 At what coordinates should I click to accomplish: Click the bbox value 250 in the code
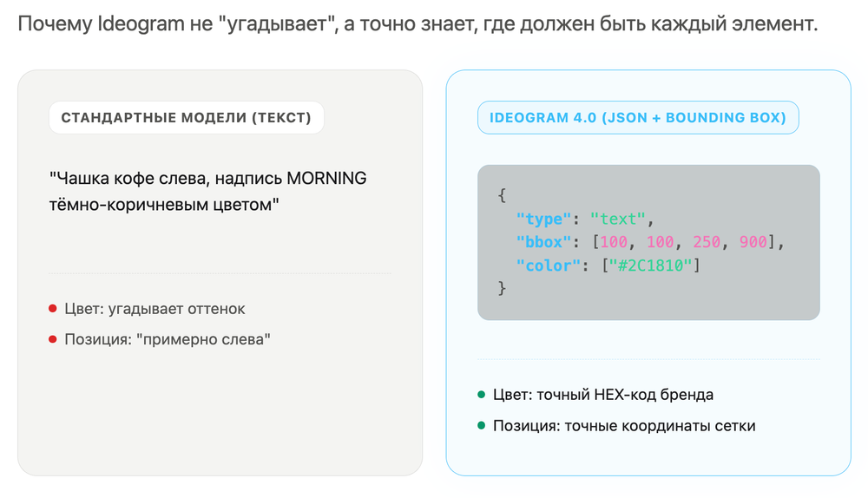pyautogui.click(x=707, y=242)
